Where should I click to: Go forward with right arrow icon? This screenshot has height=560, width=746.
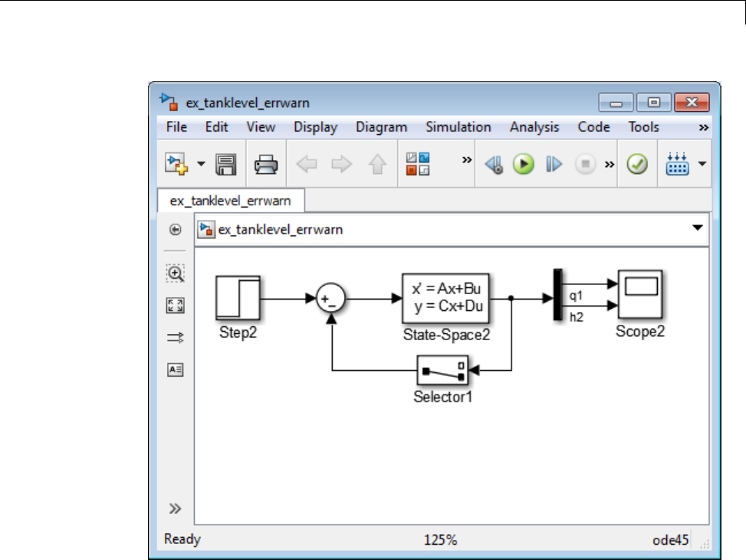(341, 165)
